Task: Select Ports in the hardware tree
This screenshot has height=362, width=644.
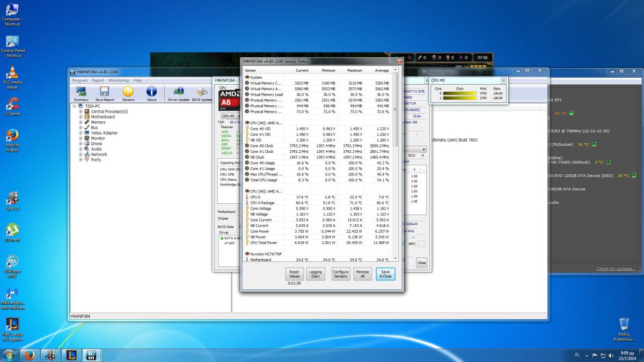Action: click(x=96, y=160)
